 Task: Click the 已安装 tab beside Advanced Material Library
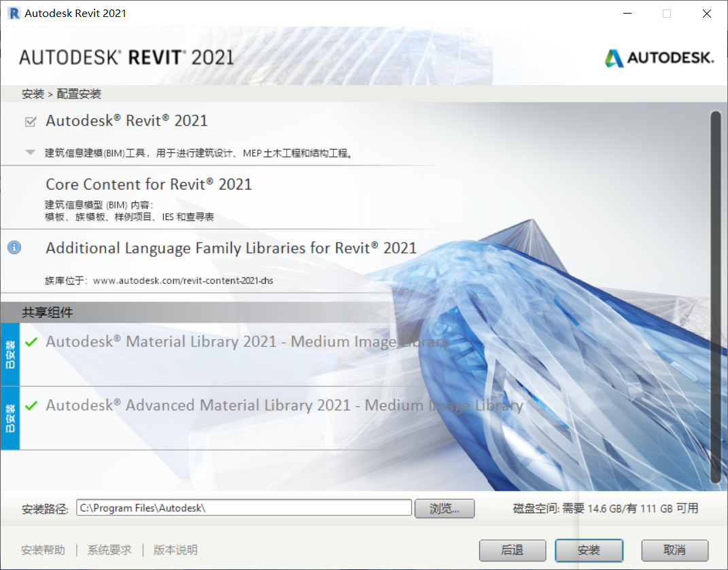coord(10,418)
